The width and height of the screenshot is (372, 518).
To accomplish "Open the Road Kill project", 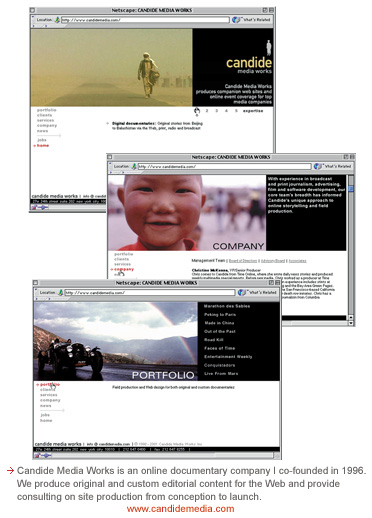I will tap(214, 340).
